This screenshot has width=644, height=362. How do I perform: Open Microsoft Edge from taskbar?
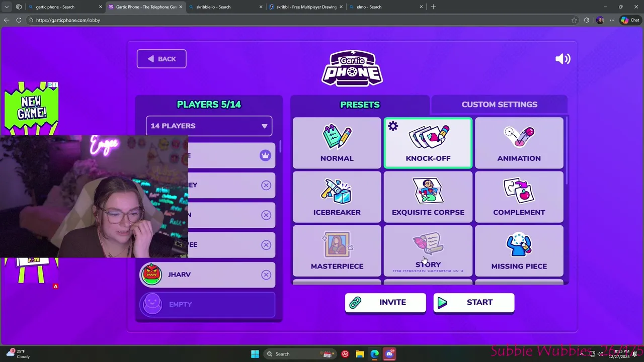click(374, 354)
